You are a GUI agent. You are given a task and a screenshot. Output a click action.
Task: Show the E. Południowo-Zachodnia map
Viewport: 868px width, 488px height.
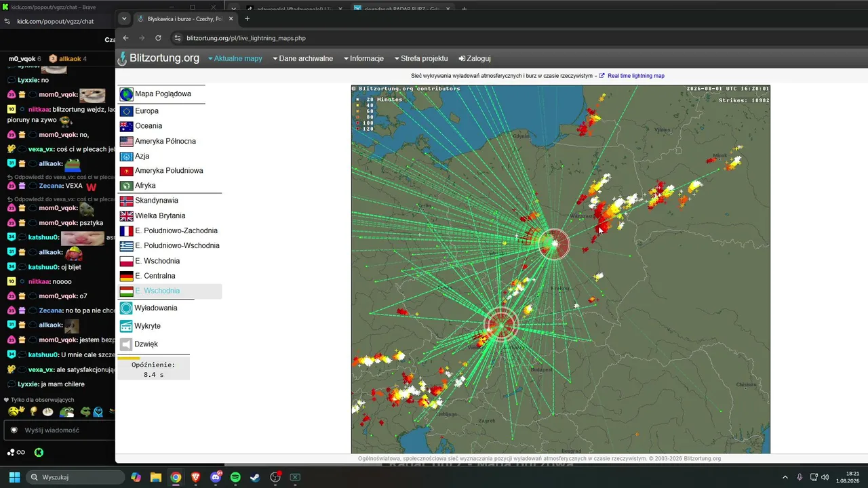pos(170,230)
